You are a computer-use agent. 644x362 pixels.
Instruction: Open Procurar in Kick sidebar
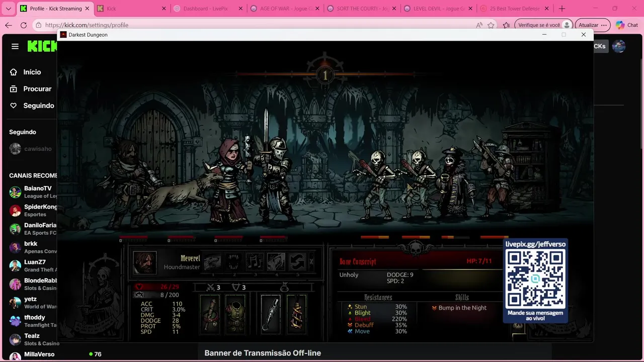[31, 89]
